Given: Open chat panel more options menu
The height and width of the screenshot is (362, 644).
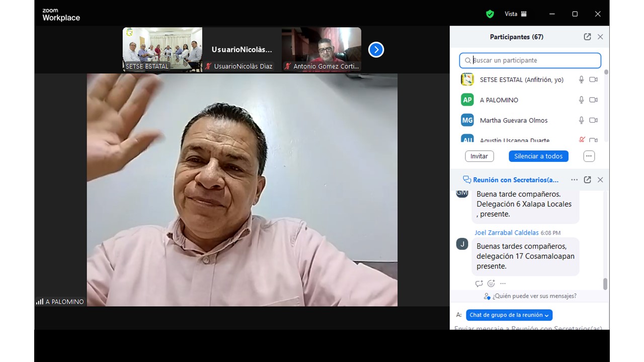Looking at the screenshot, I should (x=574, y=179).
